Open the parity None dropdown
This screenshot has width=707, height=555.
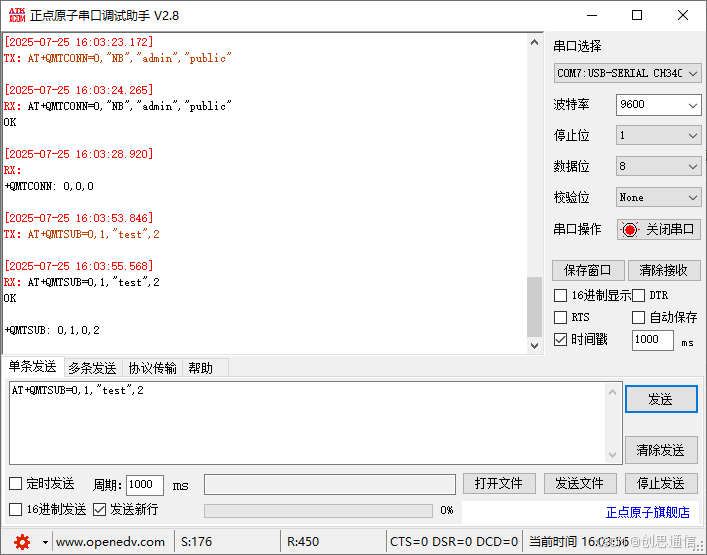click(658, 197)
